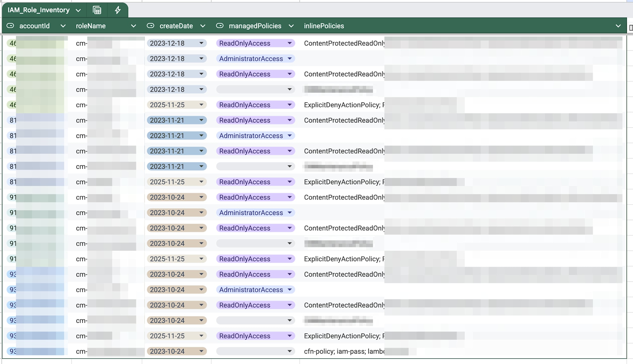Click the createDate column dropdown-type icon
The height and width of the screenshot is (364, 633).
coord(151,26)
